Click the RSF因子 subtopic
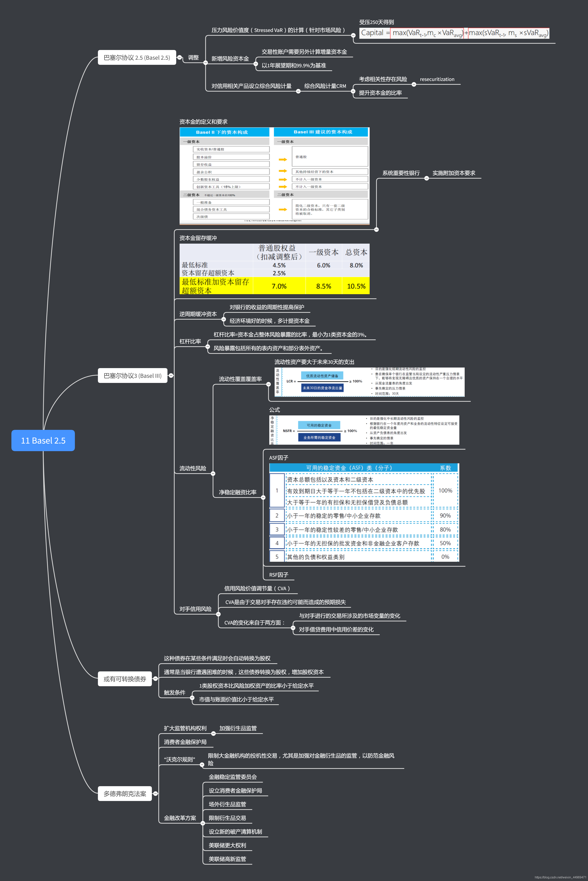 [x=278, y=575]
